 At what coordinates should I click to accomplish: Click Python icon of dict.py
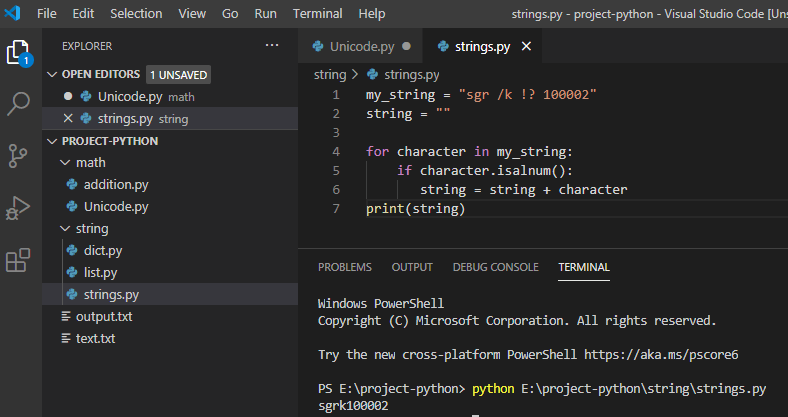(x=72, y=250)
